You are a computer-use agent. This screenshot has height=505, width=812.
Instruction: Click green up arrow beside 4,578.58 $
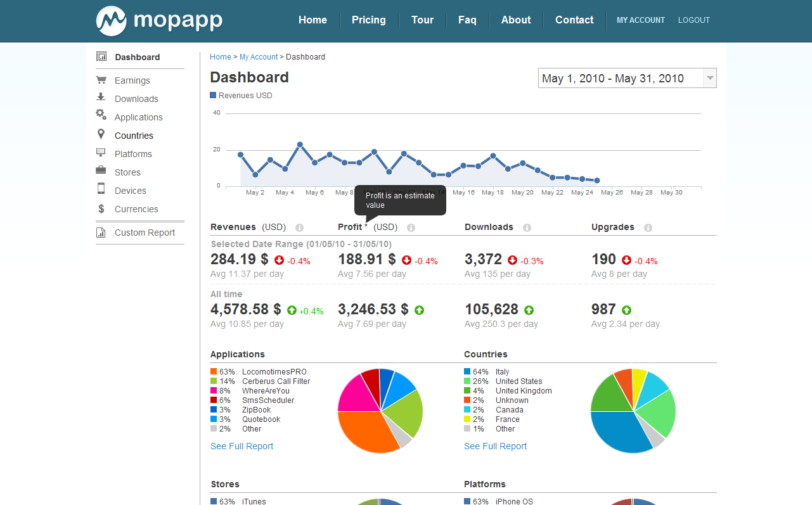coord(292,310)
